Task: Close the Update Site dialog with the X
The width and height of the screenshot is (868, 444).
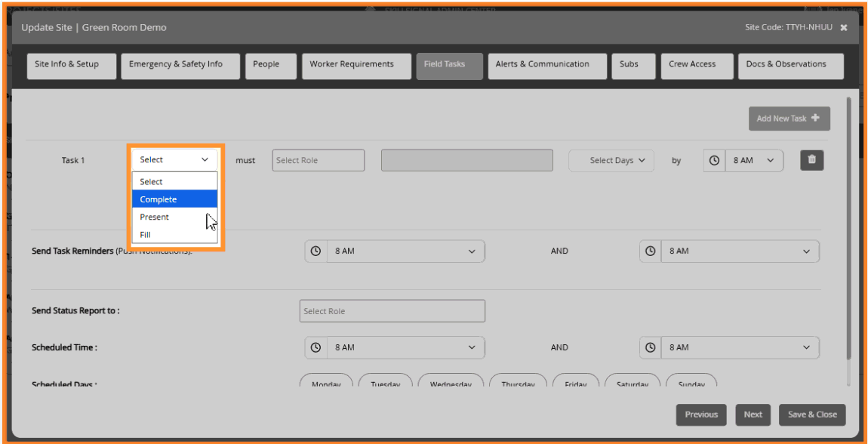Action: pyautogui.click(x=843, y=26)
